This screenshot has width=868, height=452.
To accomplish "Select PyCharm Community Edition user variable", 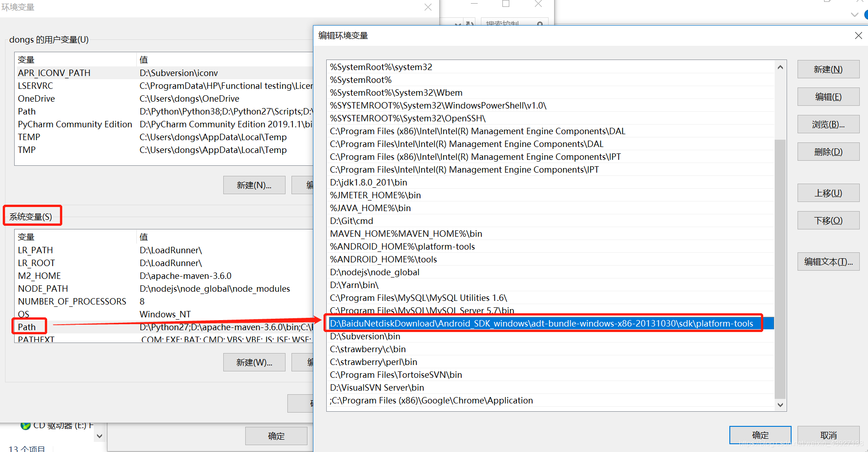I will point(75,124).
